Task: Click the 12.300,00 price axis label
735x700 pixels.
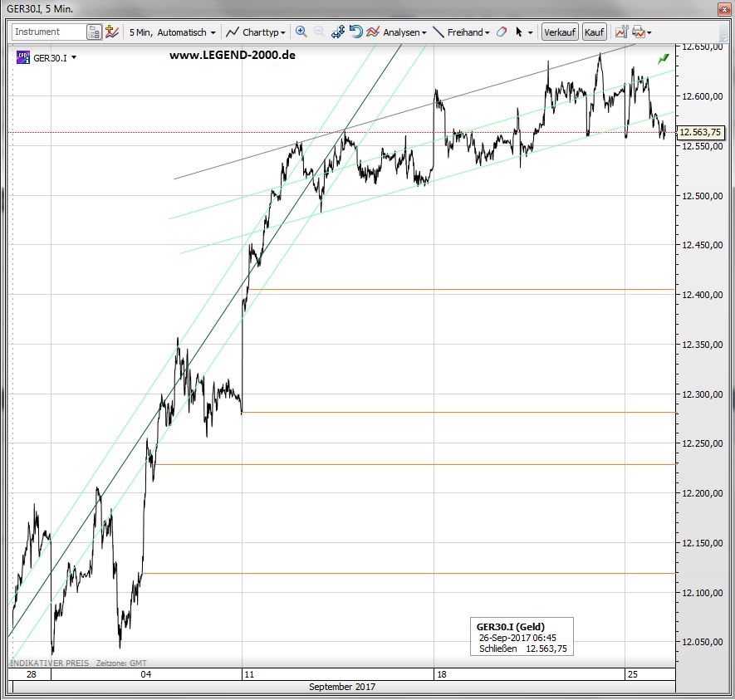Action: [x=702, y=394]
